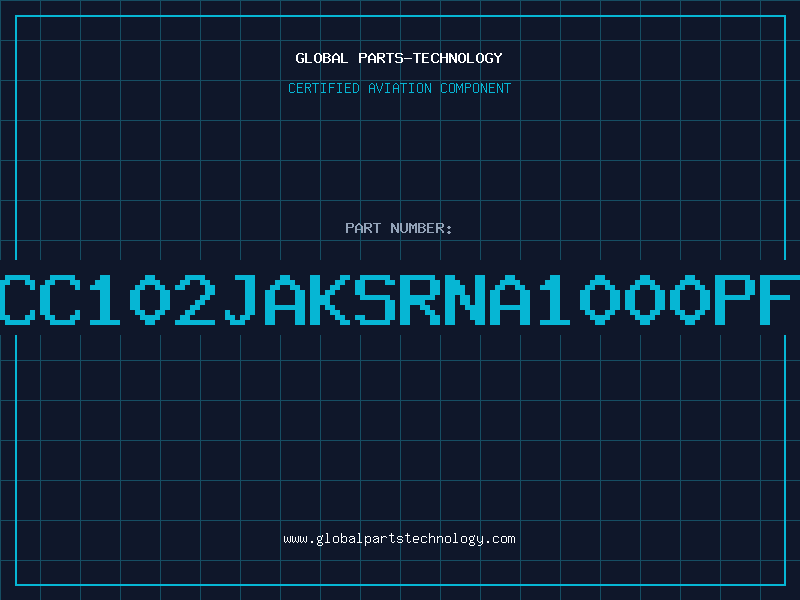Click the word PARTS in the header
The width and height of the screenshot is (800, 600).
(x=381, y=58)
